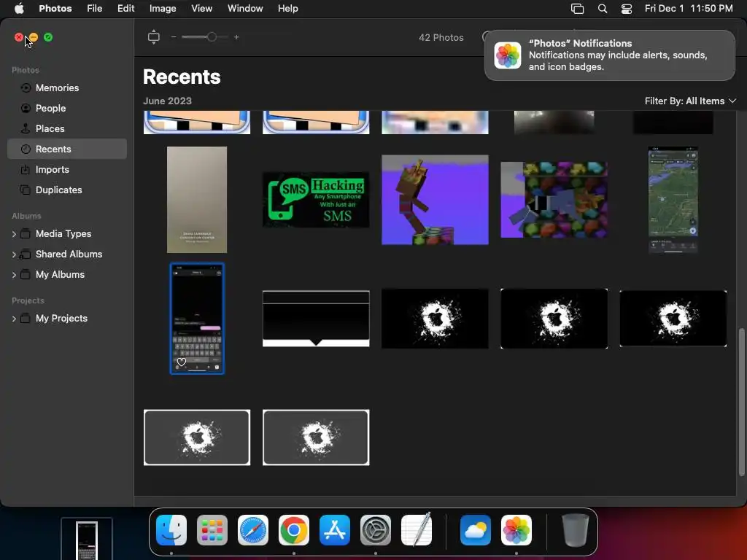Click the clock showing Fri Dec 1 11:50 PM
The height and width of the screenshot is (560, 747).
coord(689,9)
